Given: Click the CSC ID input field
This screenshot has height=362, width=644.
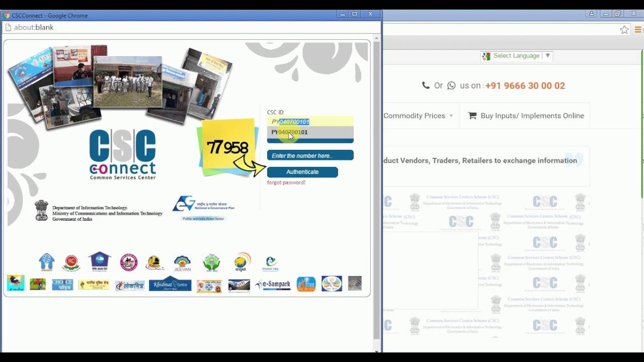Looking at the screenshot, I should (310, 122).
